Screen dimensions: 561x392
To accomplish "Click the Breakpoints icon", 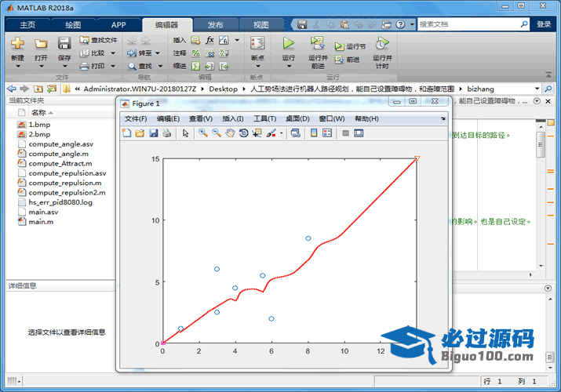I will [257, 43].
